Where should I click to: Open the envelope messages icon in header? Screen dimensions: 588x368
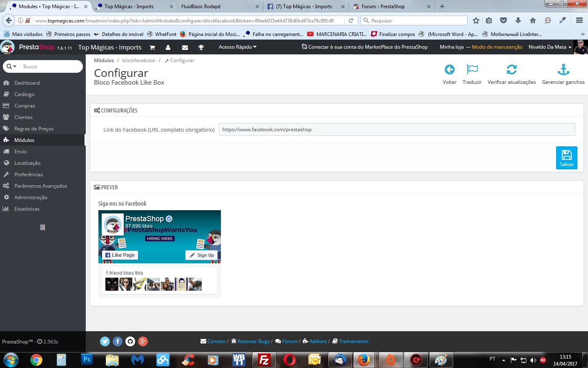[185, 47]
